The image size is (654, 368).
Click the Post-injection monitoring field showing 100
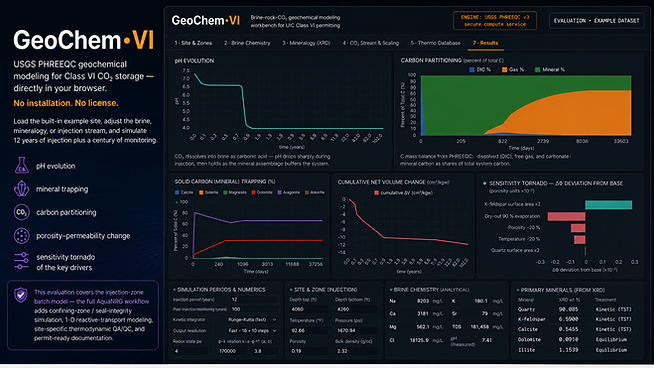point(254,309)
